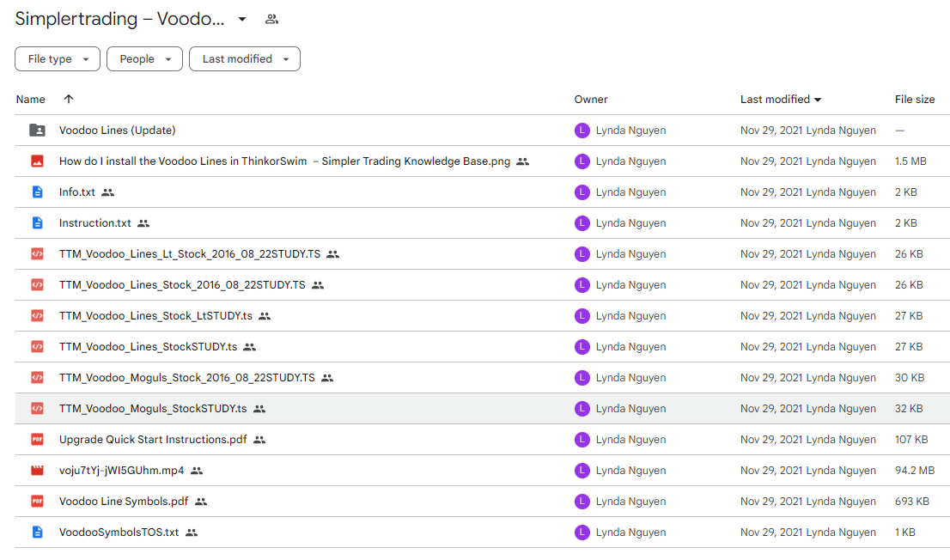Viewport: 950px width, 560px height.
Task: Click the video icon for voju7tYj-jWI5GUhm.mp4
Action: click(x=37, y=471)
